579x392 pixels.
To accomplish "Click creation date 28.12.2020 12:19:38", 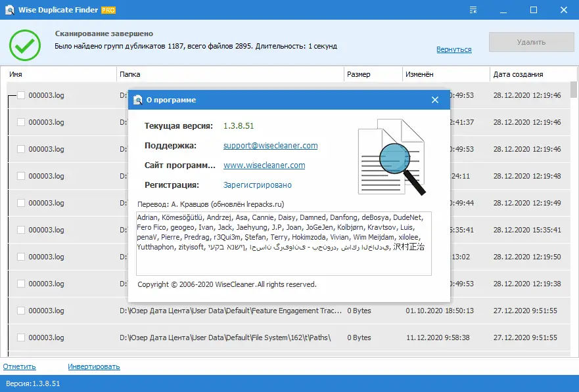I will [x=527, y=284].
